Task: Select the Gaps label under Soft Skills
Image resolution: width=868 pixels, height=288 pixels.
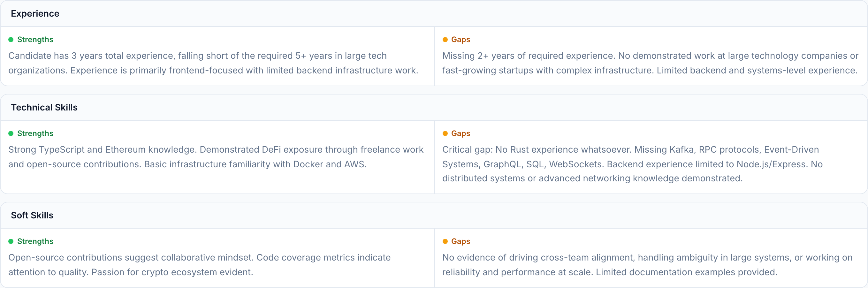Action: [x=460, y=241]
